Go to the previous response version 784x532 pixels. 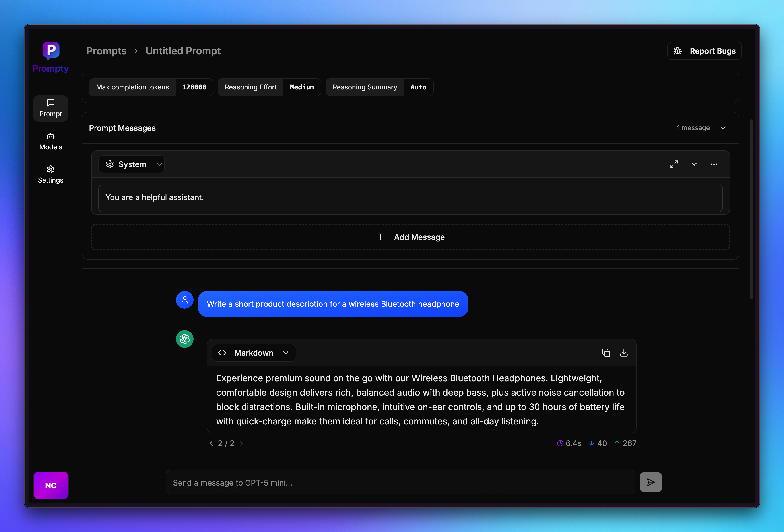point(212,443)
